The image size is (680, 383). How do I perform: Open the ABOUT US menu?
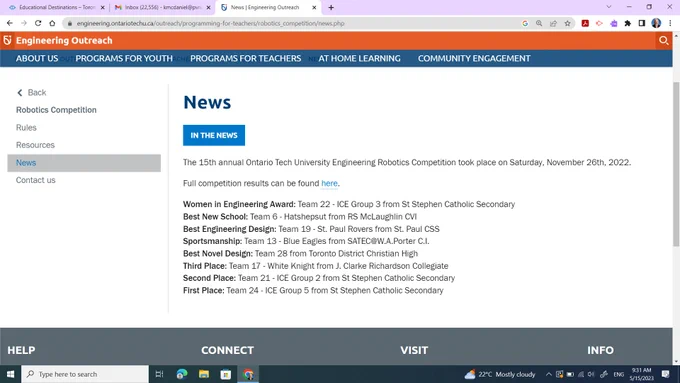(37, 59)
